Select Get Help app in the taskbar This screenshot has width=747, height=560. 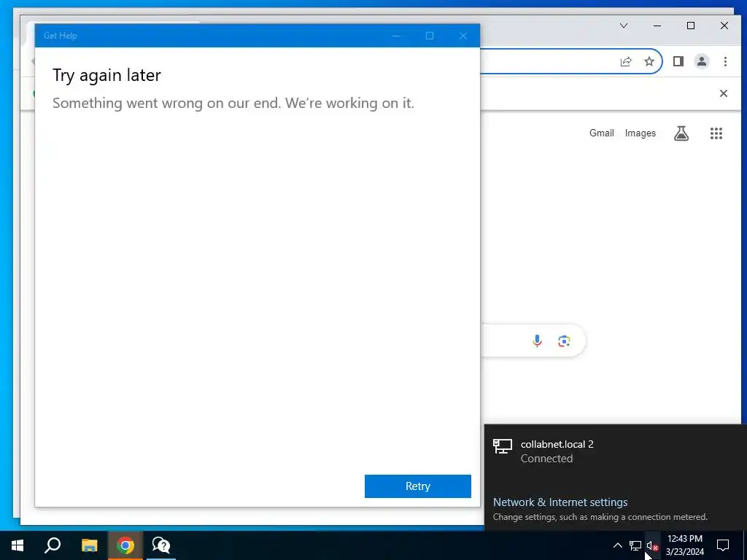(x=161, y=545)
